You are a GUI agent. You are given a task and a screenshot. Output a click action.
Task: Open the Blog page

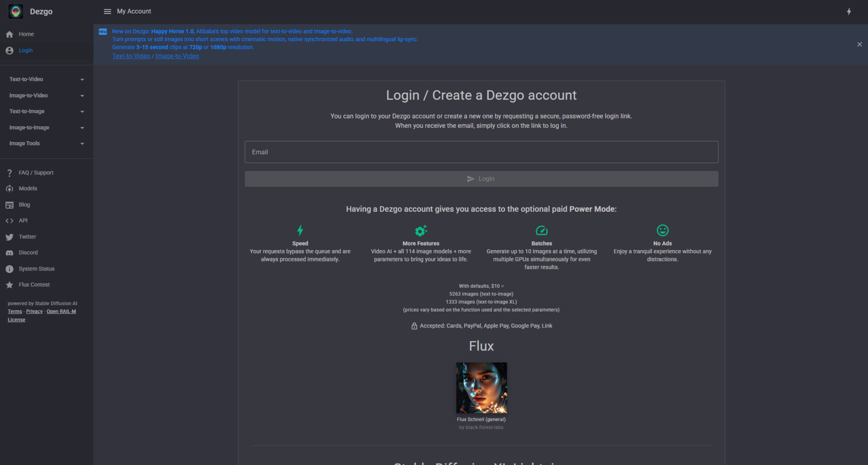point(47,205)
